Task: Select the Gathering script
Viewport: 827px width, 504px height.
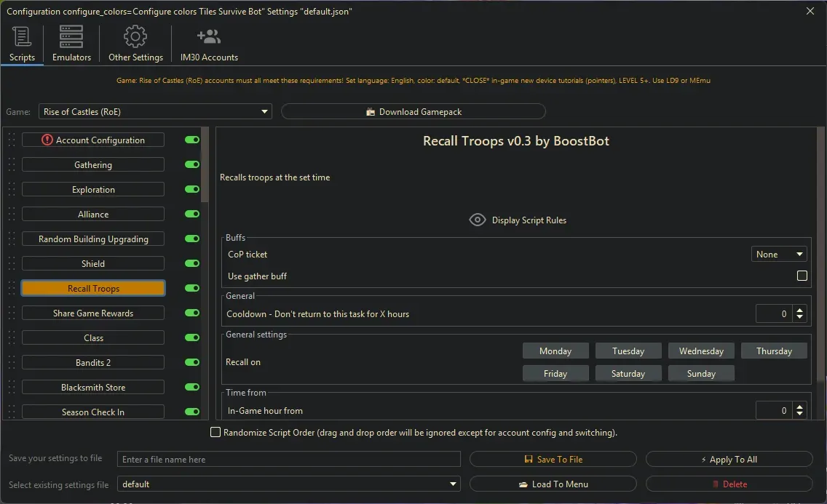Action: [x=93, y=165]
